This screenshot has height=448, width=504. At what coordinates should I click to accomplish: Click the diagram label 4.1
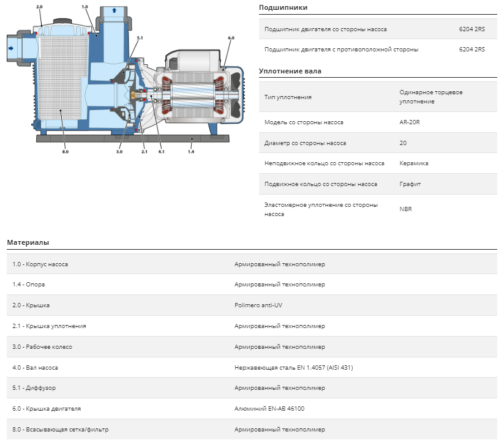click(x=161, y=152)
